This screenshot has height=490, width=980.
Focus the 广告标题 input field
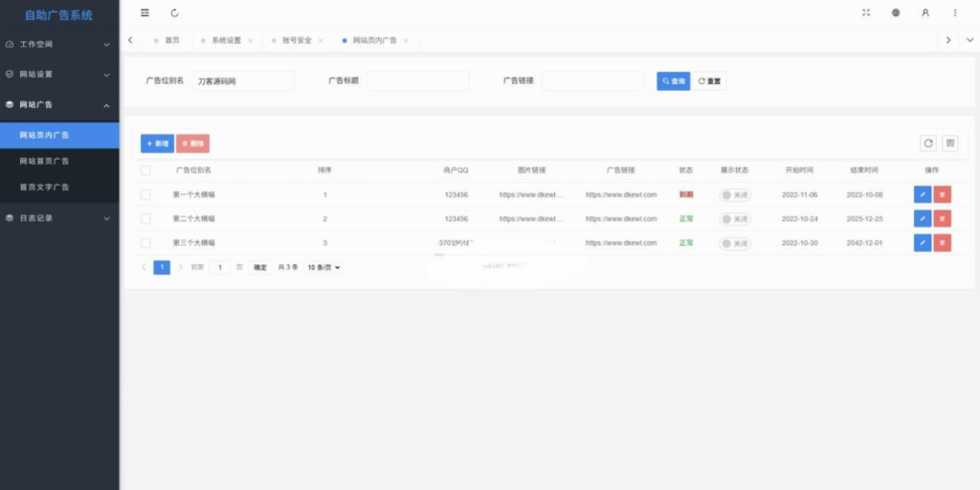point(418,81)
